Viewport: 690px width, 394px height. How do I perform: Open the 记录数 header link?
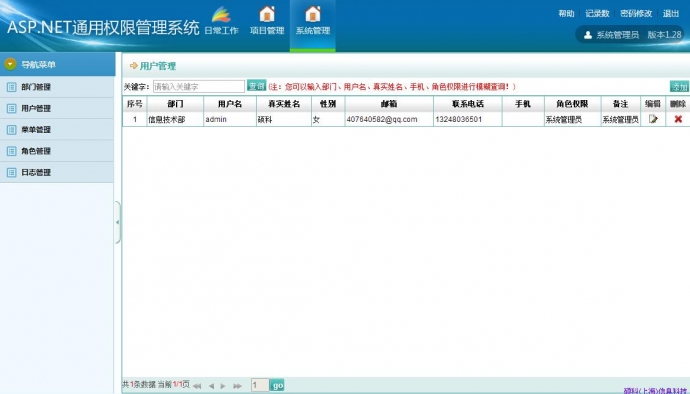pyautogui.click(x=597, y=14)
